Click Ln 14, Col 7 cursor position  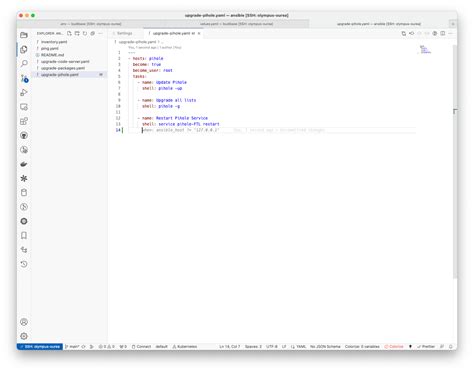click(230, 347)
